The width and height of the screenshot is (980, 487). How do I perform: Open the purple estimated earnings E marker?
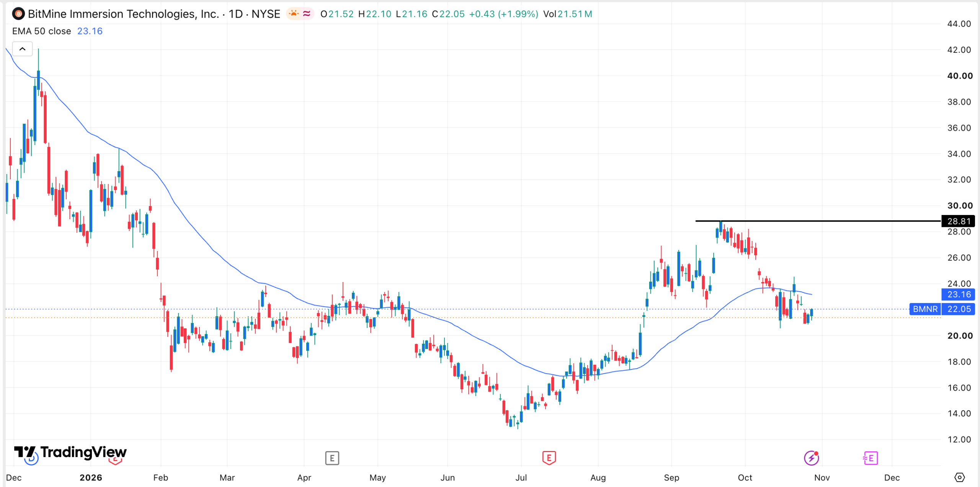870,458
